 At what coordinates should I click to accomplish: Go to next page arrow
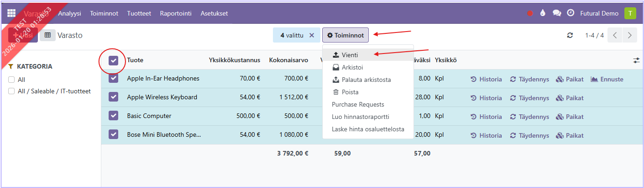(x=630, y=35)
